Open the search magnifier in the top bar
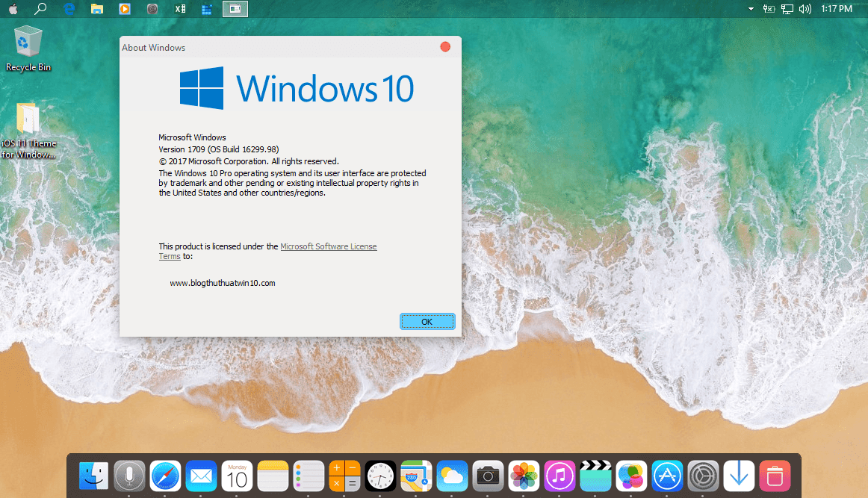The height and width of the screenshot is (498, 868). (x=40, y=9)
